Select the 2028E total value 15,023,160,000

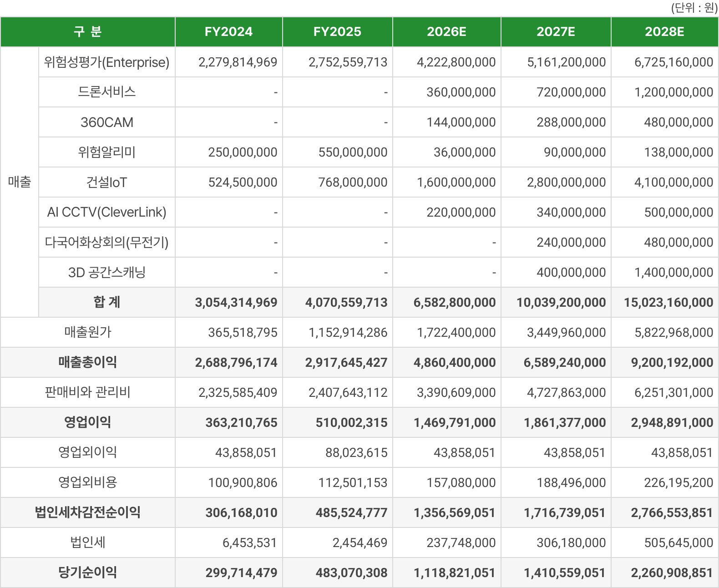coord(668,302)
